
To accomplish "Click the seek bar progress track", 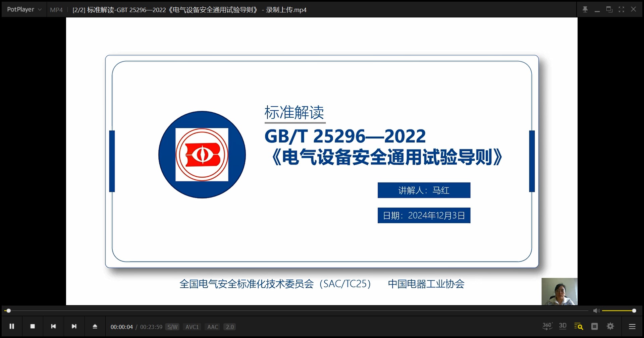I will (x=302, y=311).
